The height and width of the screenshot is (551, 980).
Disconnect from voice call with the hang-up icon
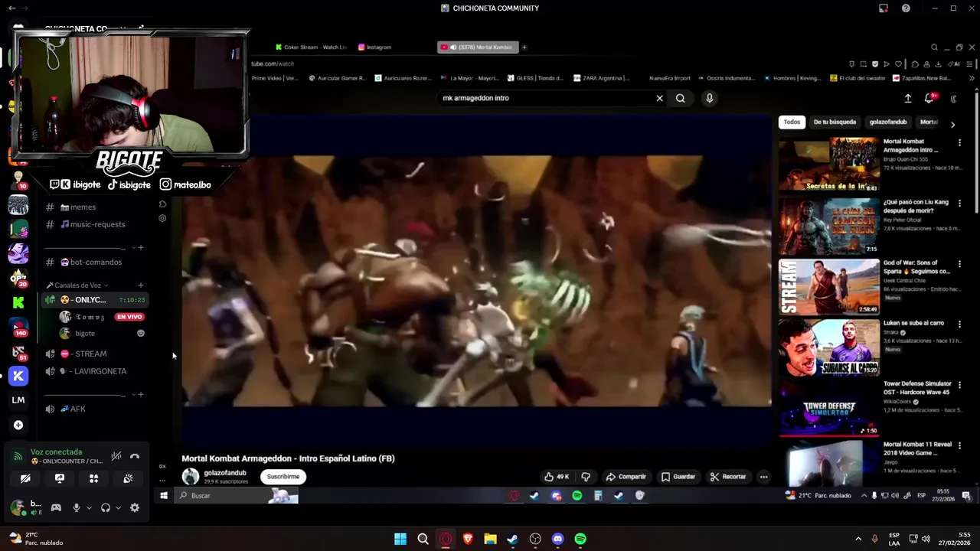coord(135,457)
